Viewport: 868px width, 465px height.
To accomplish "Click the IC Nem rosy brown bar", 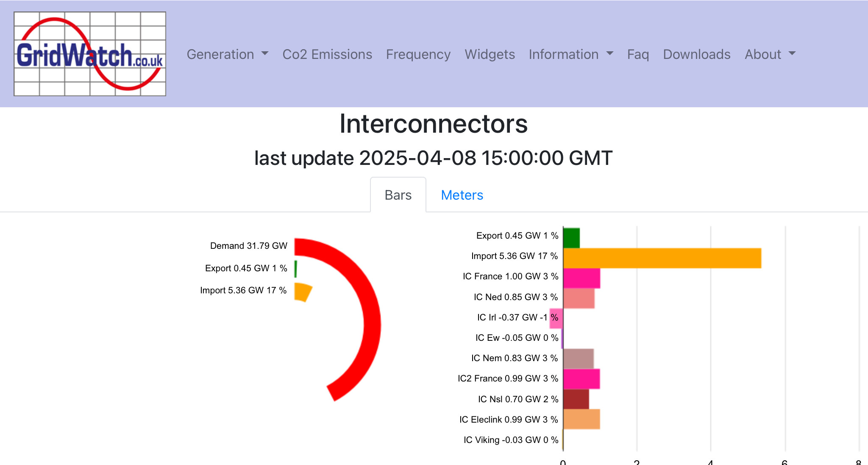I will [x=579, y=358].
